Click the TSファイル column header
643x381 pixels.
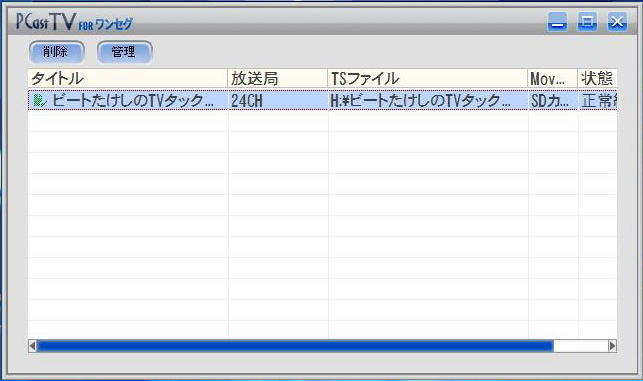(428, 78)
